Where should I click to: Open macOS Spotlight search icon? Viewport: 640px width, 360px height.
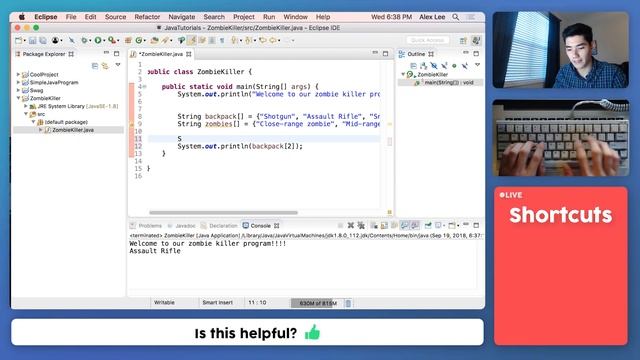tap(456, 17)
